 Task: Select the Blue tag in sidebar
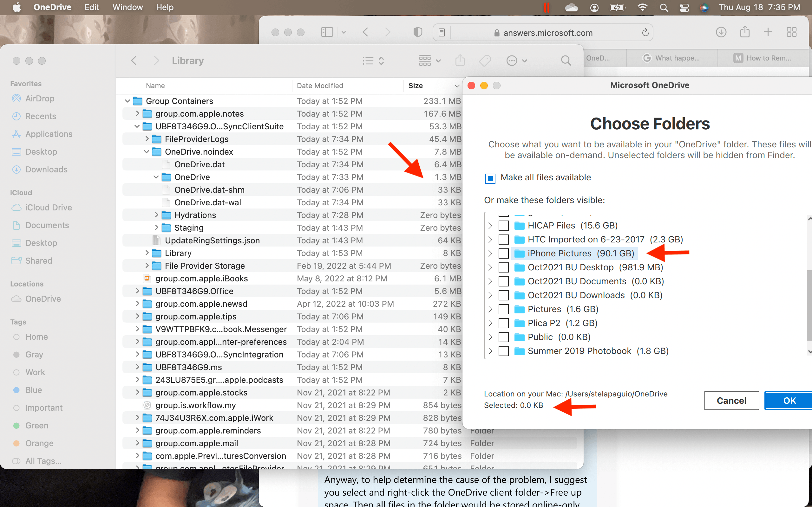coord(34,390)
